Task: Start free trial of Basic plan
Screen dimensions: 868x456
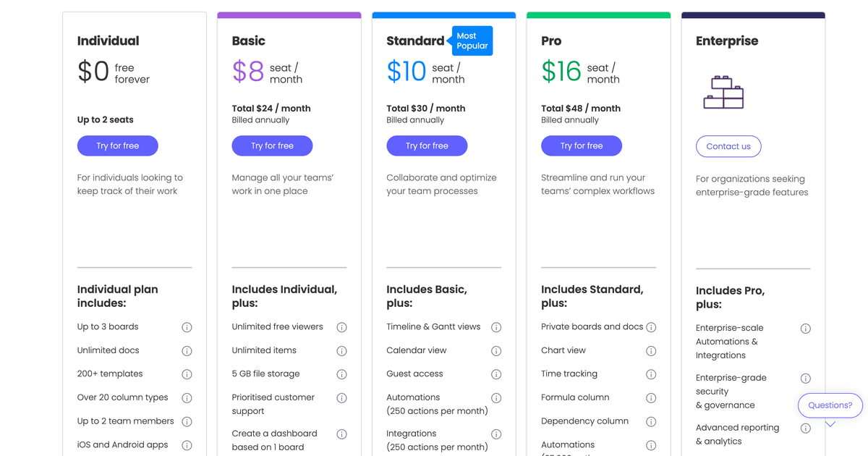Action: tap(272, 146)
